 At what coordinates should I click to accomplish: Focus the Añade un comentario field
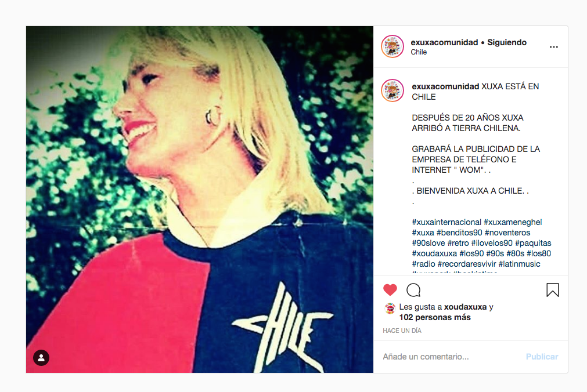[x=449, y=357]
